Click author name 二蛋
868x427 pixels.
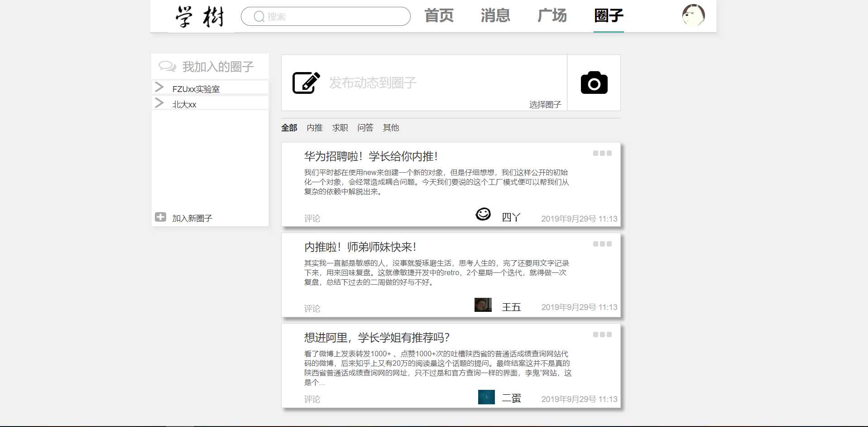(511, 398)
